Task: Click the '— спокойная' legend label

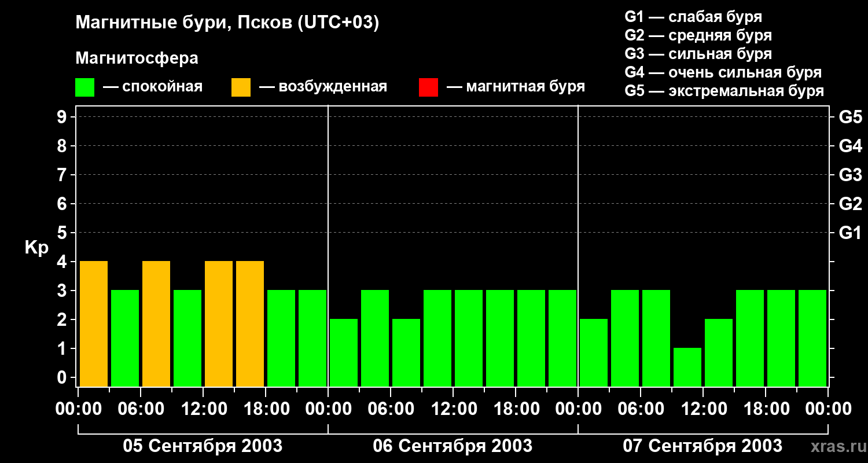Action: pos(153,87)
